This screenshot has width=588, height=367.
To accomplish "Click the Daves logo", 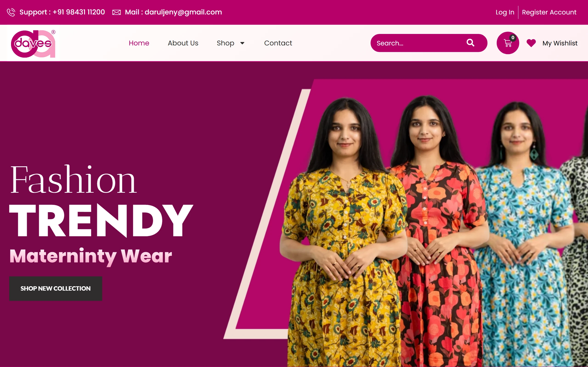I will point(33,43).
